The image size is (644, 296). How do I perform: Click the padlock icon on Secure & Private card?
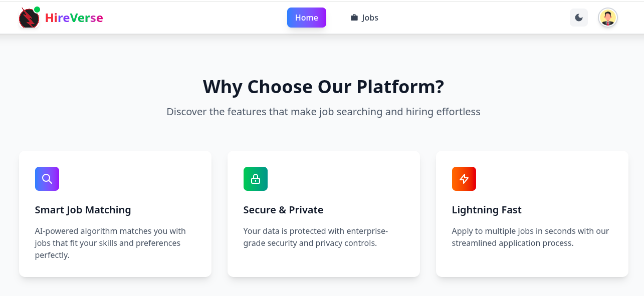(x=255, y=178)
